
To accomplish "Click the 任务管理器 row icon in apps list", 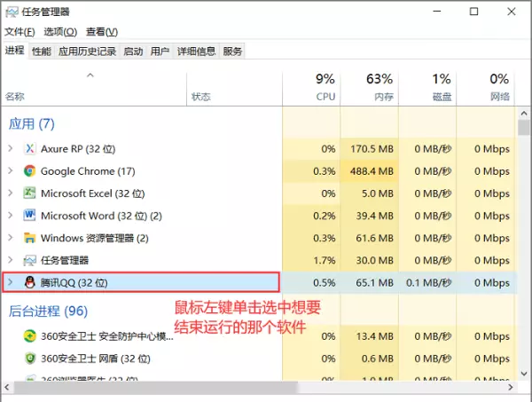I will [x=30, y=260].
